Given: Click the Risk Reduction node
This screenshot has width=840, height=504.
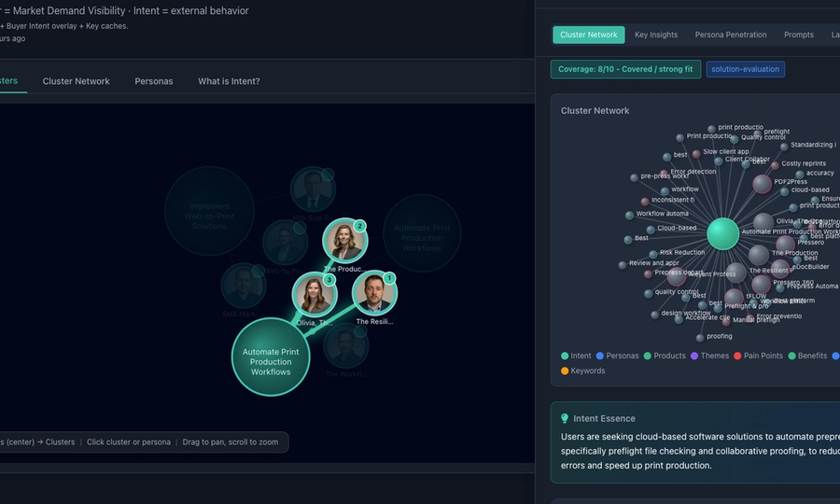Looking at the screenshot, I should click(653, 255).
